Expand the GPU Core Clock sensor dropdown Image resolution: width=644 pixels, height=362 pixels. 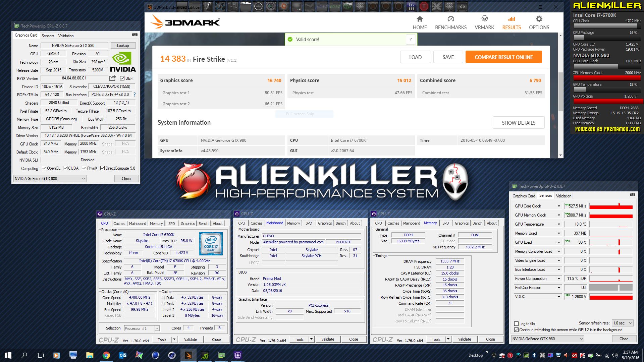click(559, 206)
